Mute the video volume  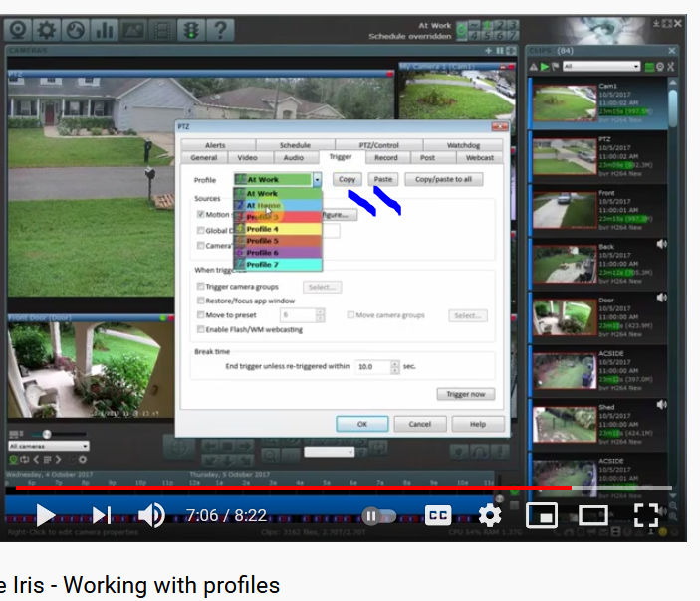pos(151,514)
